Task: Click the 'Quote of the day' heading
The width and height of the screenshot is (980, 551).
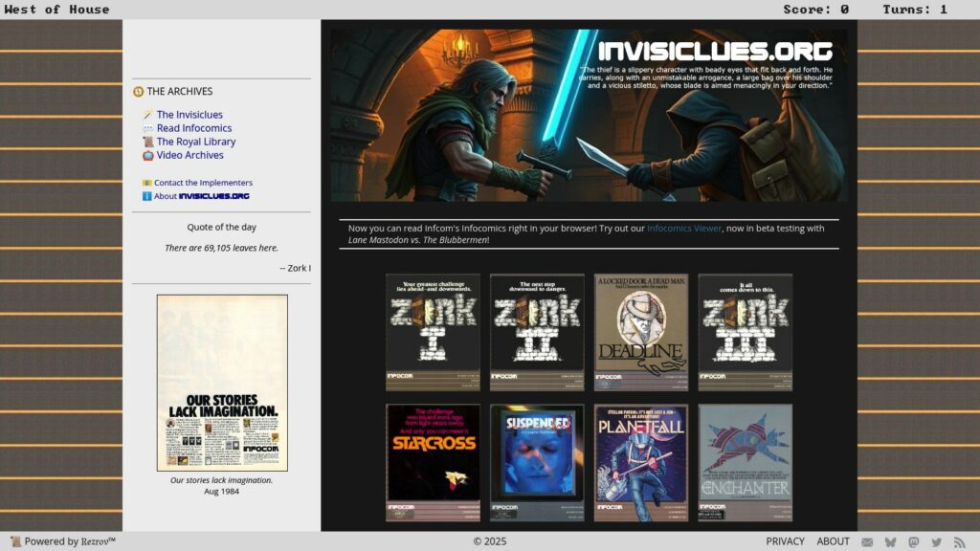Action: click(x=221, y=228)
